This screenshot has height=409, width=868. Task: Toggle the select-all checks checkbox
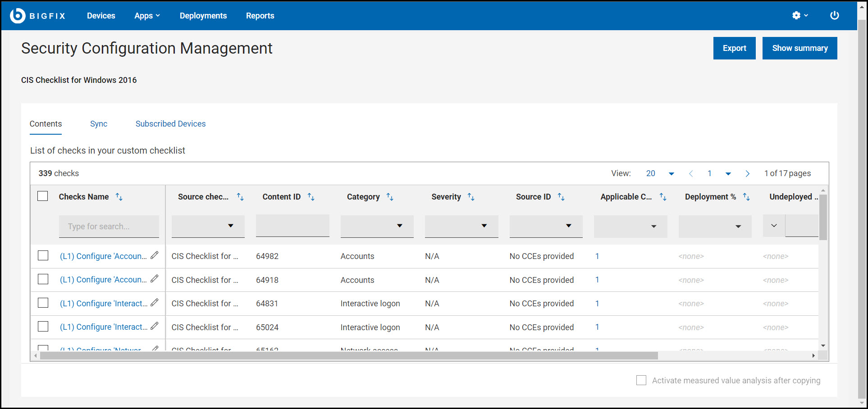click(43, 196)
